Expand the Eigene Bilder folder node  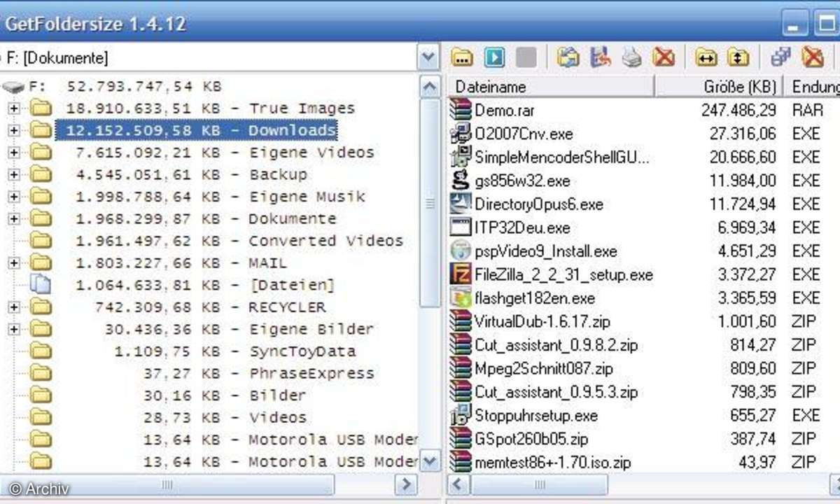14,329
